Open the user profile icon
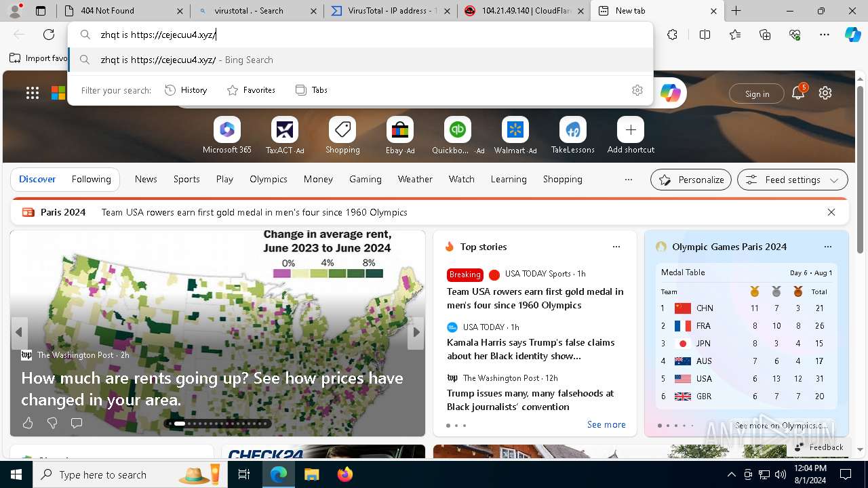868x488 pixels. tap(15, 10)
